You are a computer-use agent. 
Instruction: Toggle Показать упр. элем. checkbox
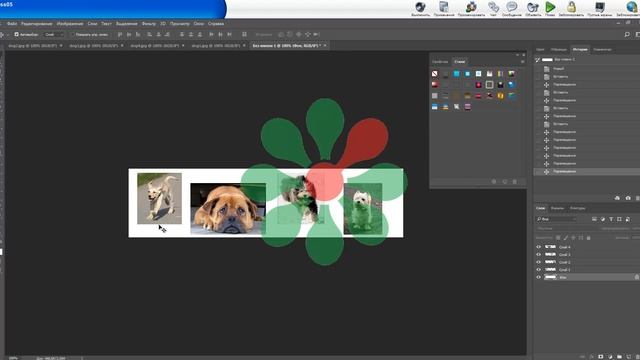click(73, 35)
